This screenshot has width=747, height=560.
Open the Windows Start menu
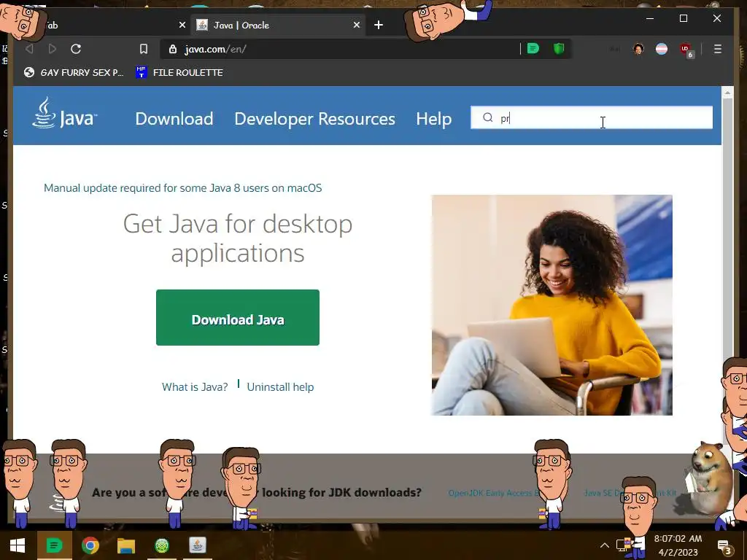18,545
